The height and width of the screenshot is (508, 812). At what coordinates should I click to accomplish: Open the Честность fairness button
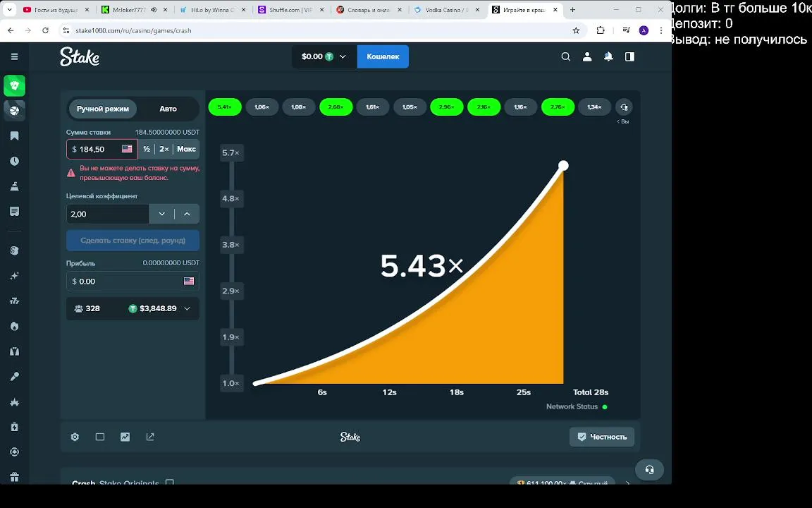pyautogui.click(x=602, y=437)
